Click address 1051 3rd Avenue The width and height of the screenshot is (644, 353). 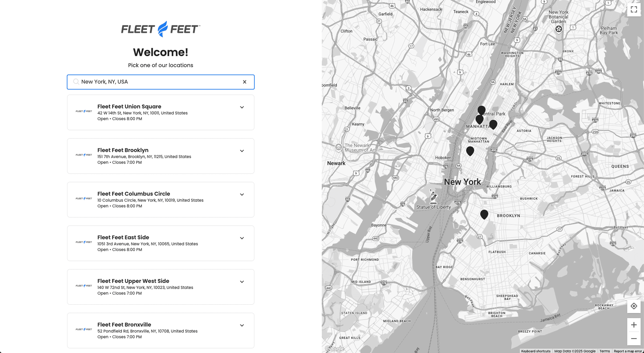(147, 244)
